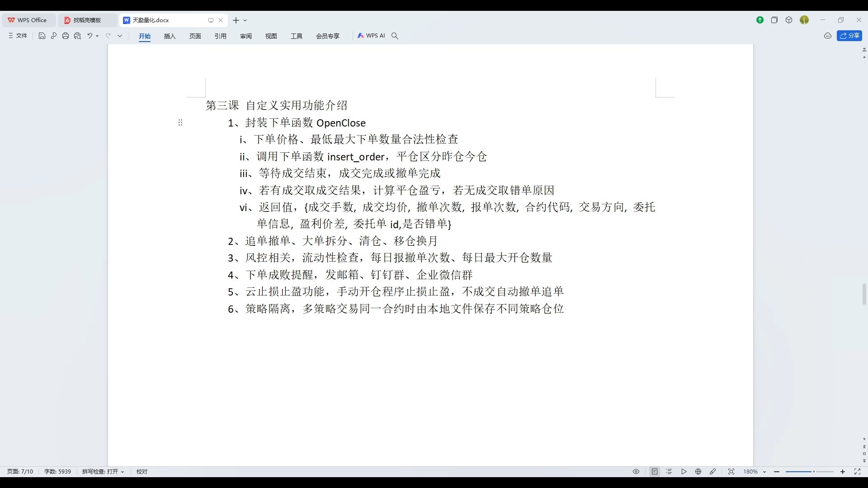Image resolution: width=868 pixels, height=488 pixels.
Task: Open WPS AI assistant
Action: (371, 36)
